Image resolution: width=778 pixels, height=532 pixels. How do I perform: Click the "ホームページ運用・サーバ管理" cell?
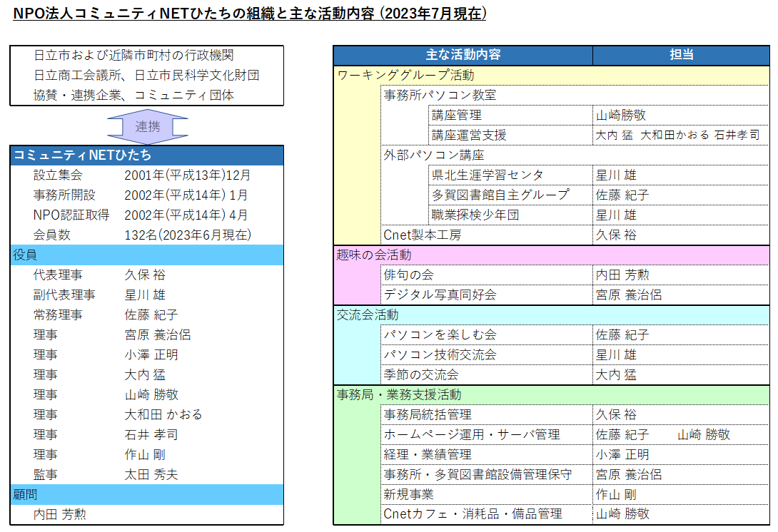pos(487,434)
